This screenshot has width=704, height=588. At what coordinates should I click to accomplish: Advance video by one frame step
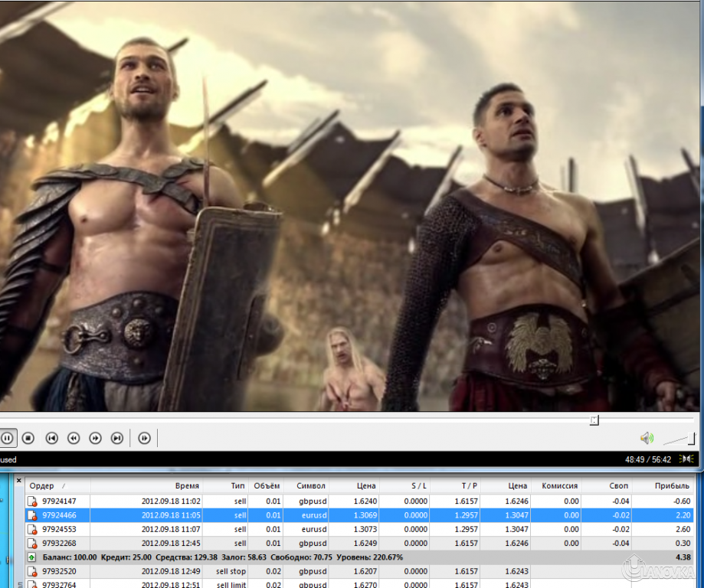pyautogui.click(x=144, y=438)
